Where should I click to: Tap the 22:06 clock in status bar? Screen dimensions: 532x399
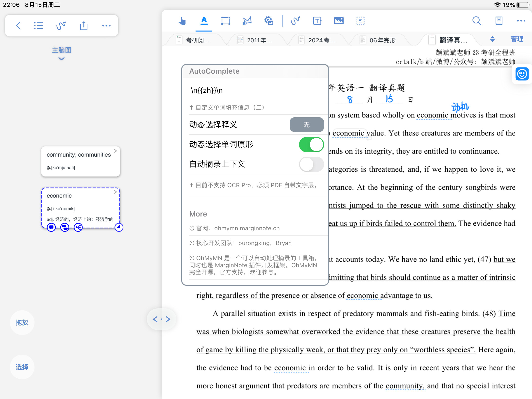point(11,5)
